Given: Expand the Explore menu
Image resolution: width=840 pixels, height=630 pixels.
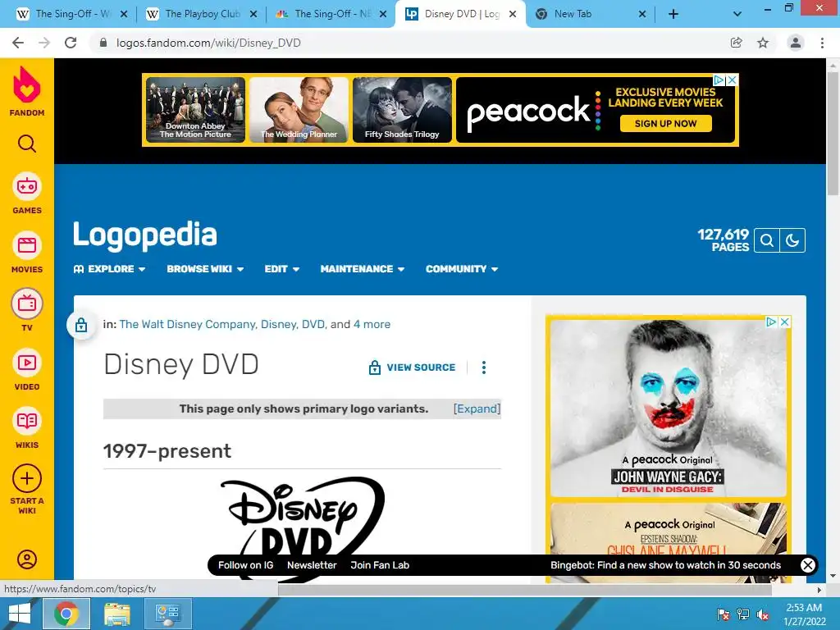Looking at the screenshot, I should coord(110,269).
